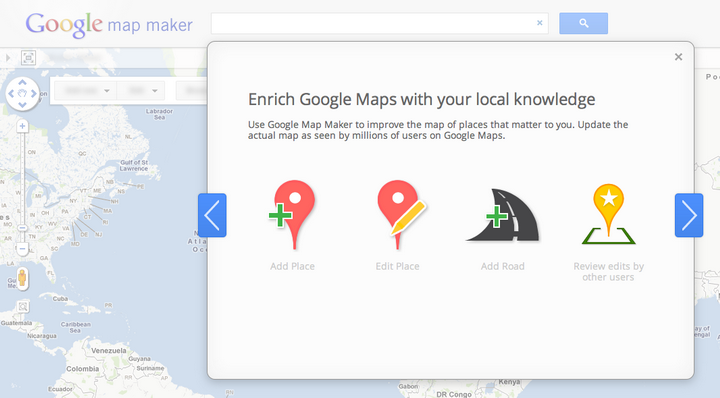Advance to next slide with right blue arrow
Screen dimensions: 720x398
[x=689, y=215]
